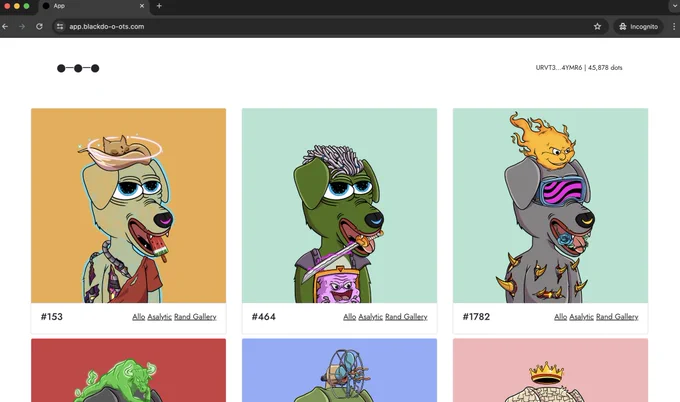This screenshot has width=680, height=402.
Task: Open Rand Gallery link for #153
Action: [x=195, y=317]
